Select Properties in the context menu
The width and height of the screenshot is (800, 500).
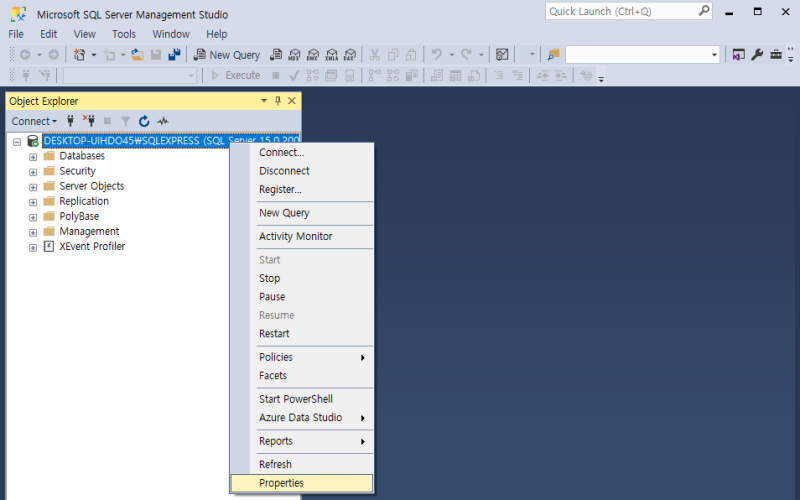(302, 483)
